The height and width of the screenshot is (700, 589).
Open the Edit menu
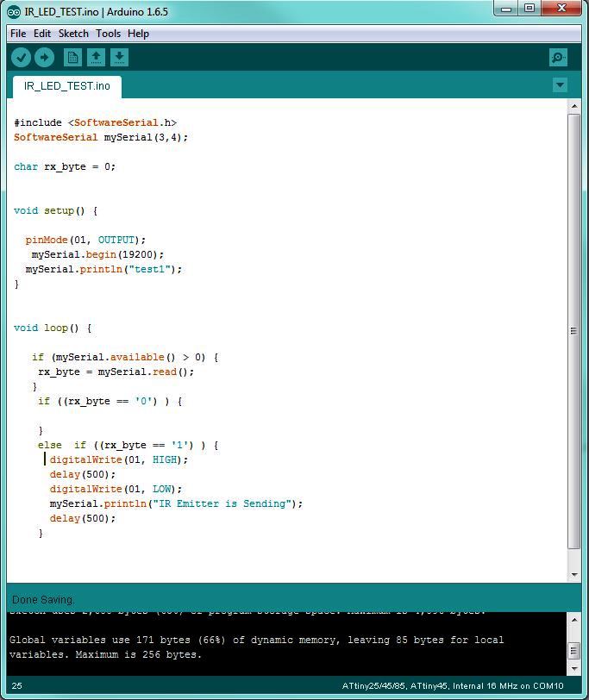[x=42, y=34]
